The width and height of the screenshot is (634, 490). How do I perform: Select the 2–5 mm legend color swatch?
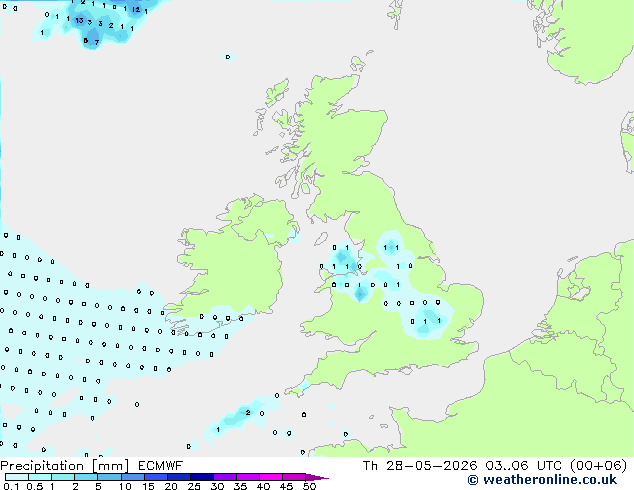(x=86, y=477)
